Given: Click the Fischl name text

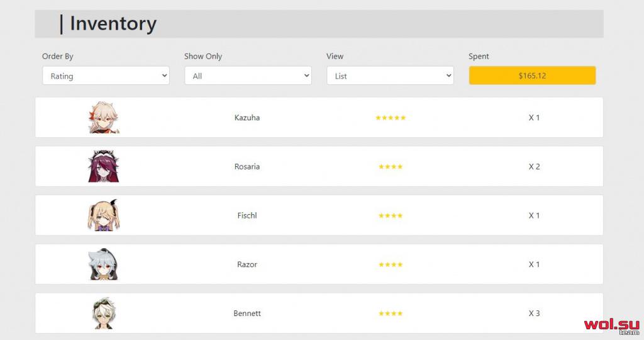Looking at the screenshot, I should pos(247,215).
